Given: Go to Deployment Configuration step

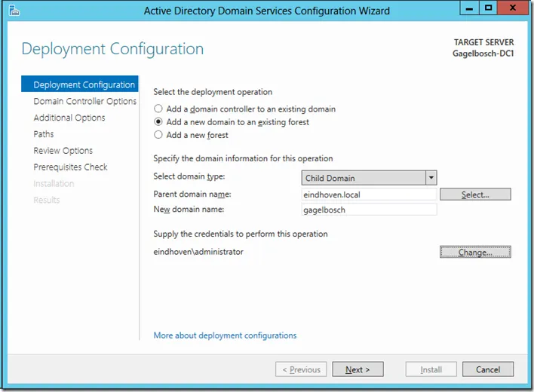Looking at the screenshot, I should point(80,84).
